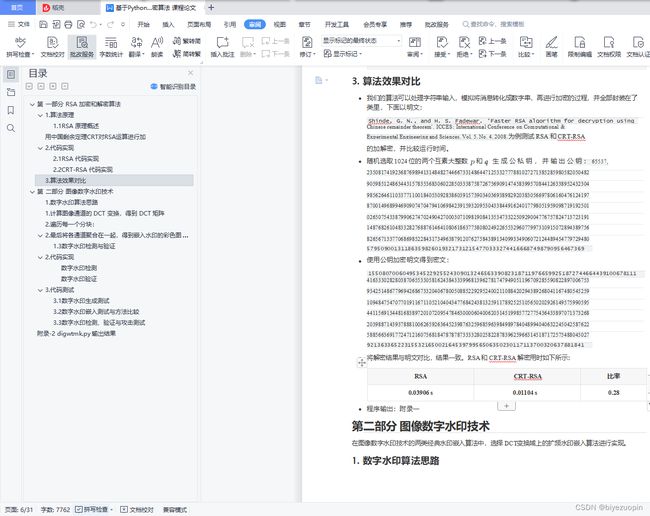Open the 拼写检查 spell check tool
Screen dimensions: 650x516
19,46
